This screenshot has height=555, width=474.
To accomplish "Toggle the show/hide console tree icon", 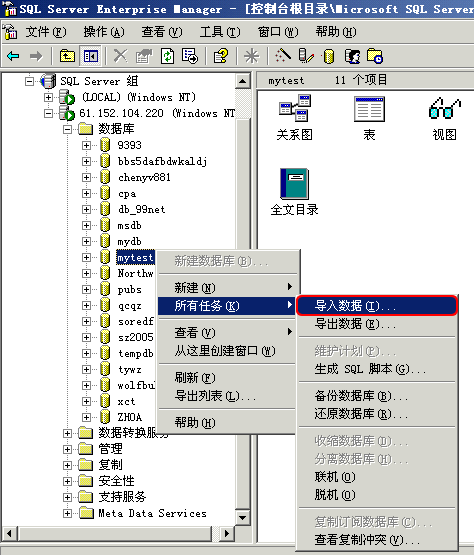I will click(x=91, y=56).
